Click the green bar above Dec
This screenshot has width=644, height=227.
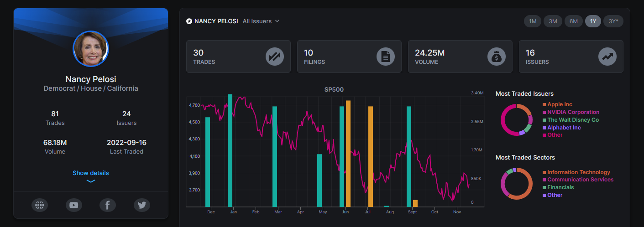208,162
